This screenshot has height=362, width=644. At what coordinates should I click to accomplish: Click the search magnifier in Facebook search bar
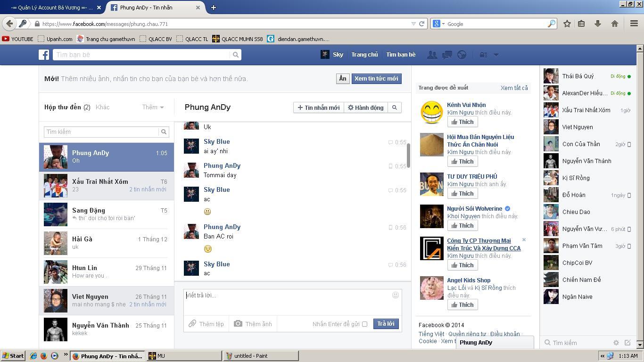[236, 55]
